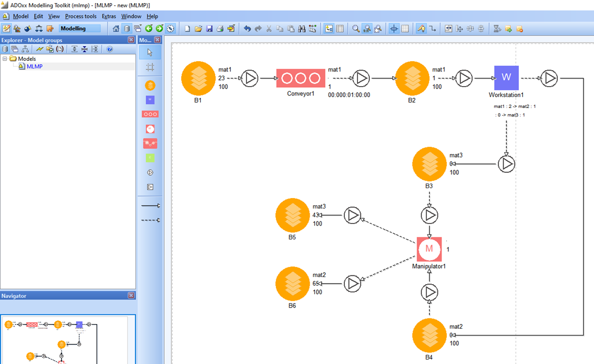
Task: Open a model using the folder icon
Action: 198,29
